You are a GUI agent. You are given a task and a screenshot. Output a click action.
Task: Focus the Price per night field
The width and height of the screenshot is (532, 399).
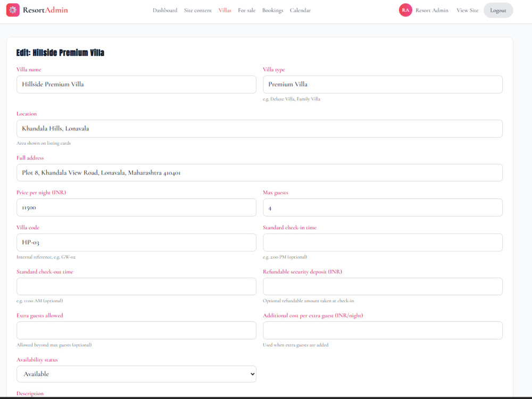(136, 207)
